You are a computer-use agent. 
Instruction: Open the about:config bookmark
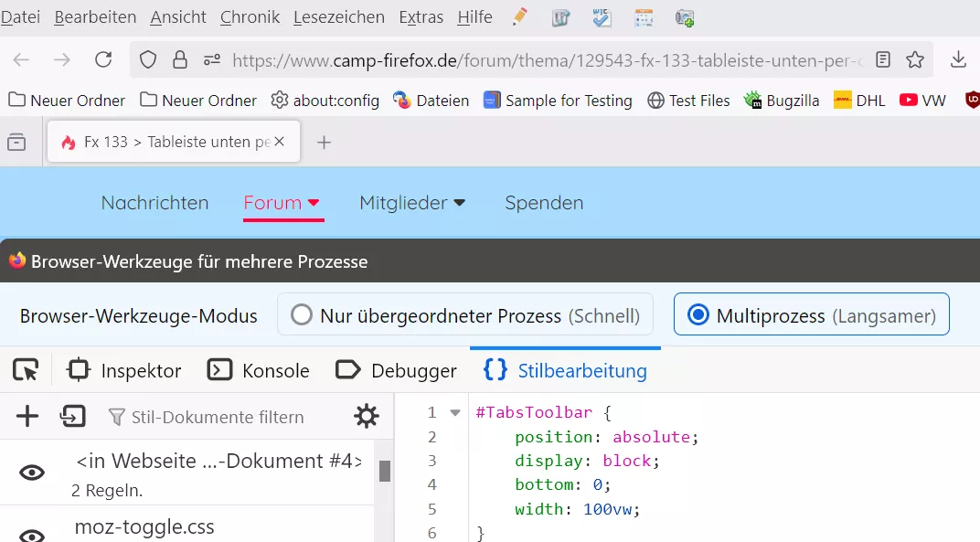325,100
